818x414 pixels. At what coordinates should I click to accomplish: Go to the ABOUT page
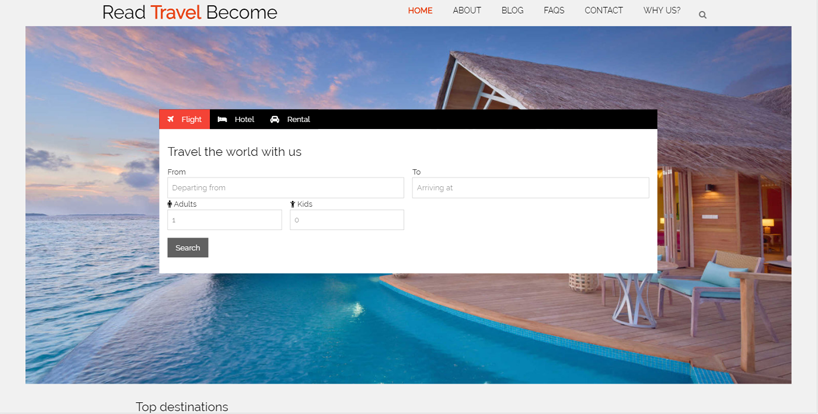(466, 10)
